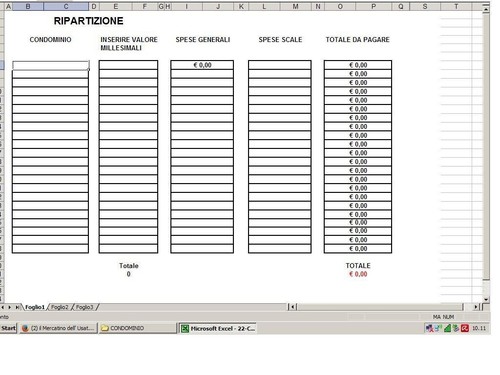Click first input cell under INSERIRE VALORE MILLESIMALI
Image resolution: width=500 pixels, height=375 pixels.
point(128,65)
